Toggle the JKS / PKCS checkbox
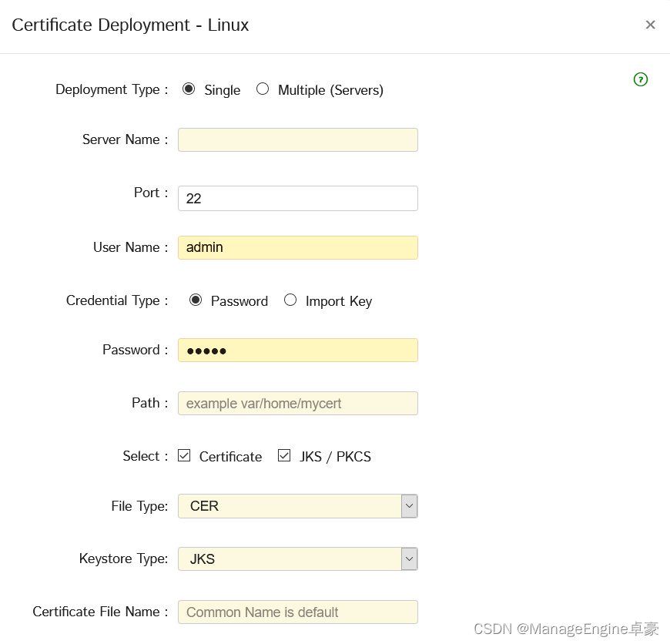Screen dimensions: 670x644 284,455
